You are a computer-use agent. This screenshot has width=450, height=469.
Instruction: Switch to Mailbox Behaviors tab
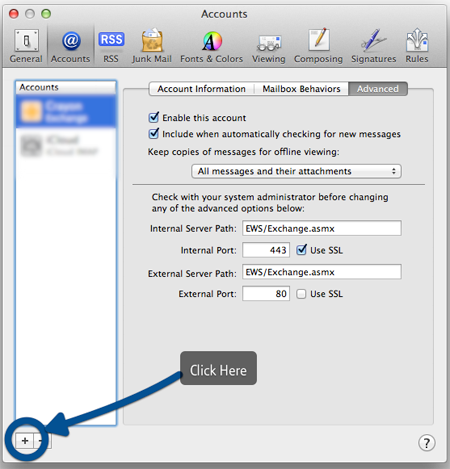pyautogui.click(x=301, y=89)
